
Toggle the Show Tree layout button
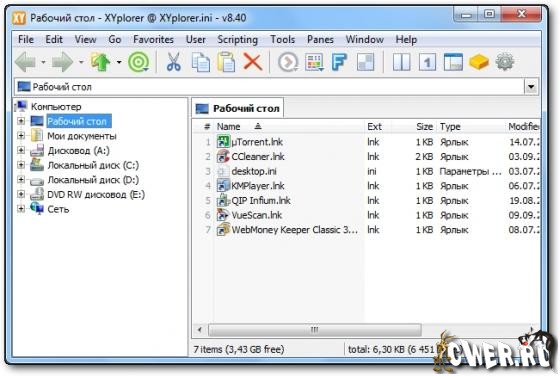[x=453, y=62]
